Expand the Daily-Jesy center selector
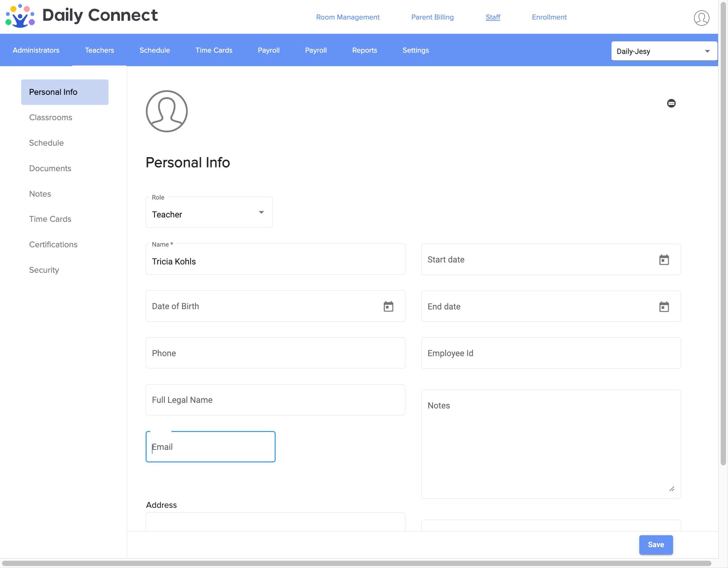The height and width of the screenshot is (568, 728). 664,51
